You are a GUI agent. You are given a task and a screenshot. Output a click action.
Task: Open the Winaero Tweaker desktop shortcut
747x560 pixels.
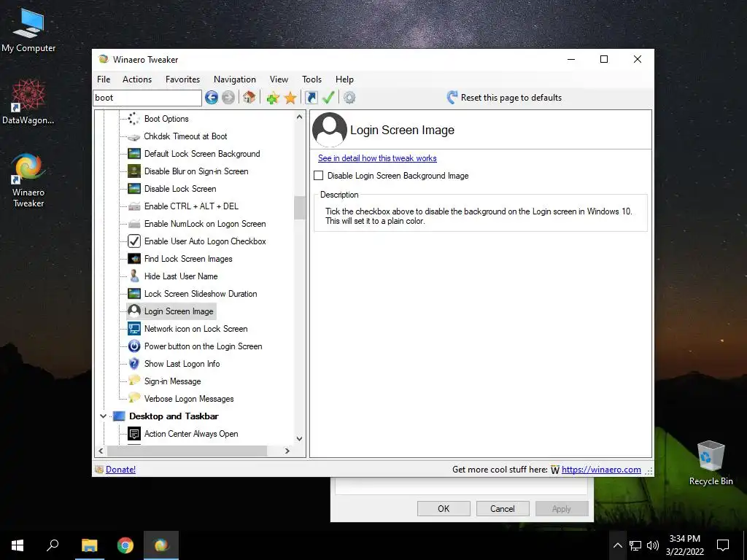pyautogui.click(x=28, y=181)
